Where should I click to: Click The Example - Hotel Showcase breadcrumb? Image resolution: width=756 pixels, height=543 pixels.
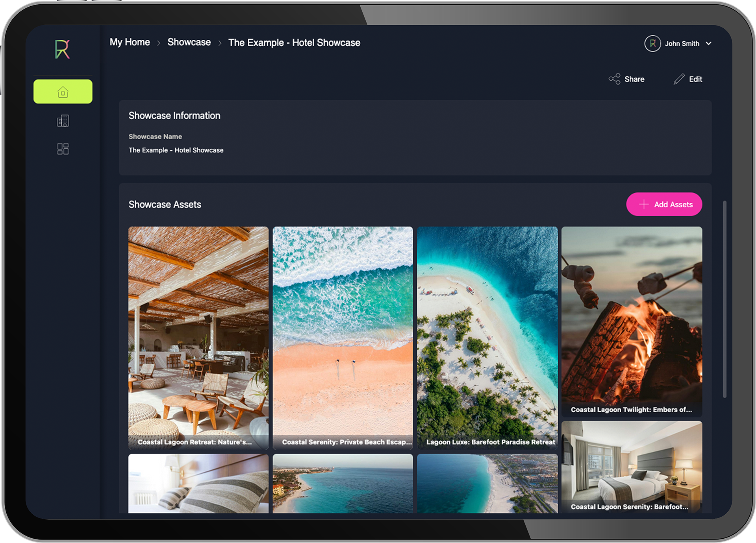click(294, 42)
